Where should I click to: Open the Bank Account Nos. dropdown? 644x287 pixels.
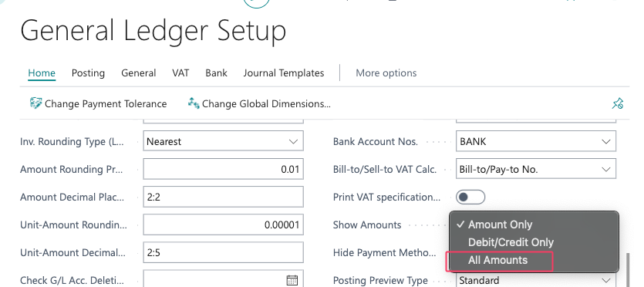(535, 141)
